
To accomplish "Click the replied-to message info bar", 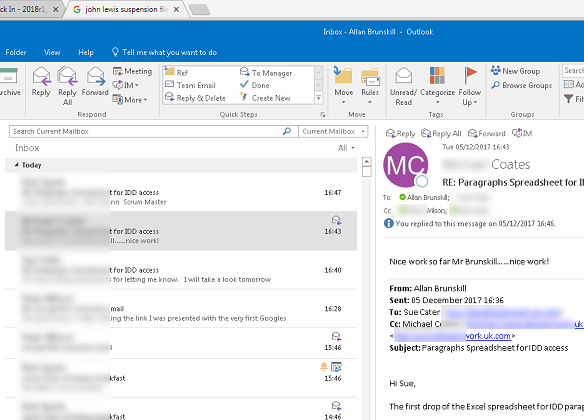I will (x=470, y=223).
